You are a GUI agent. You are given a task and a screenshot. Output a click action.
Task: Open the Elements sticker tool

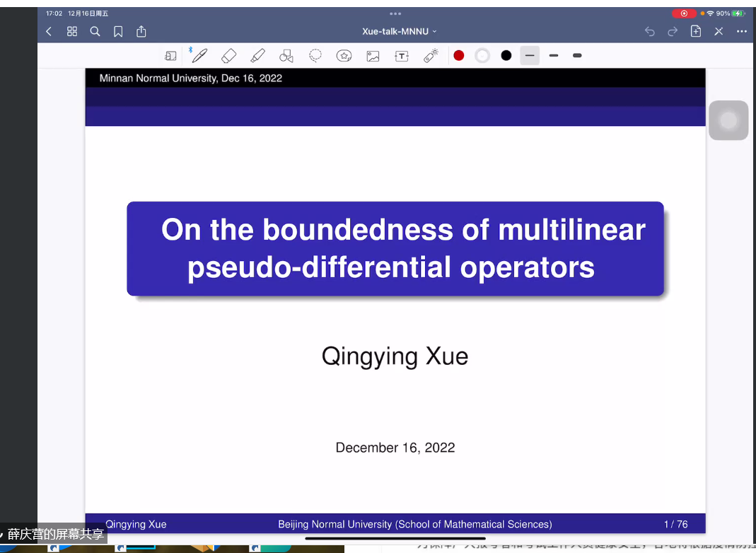pyautogui.click(x=344, y=56)
